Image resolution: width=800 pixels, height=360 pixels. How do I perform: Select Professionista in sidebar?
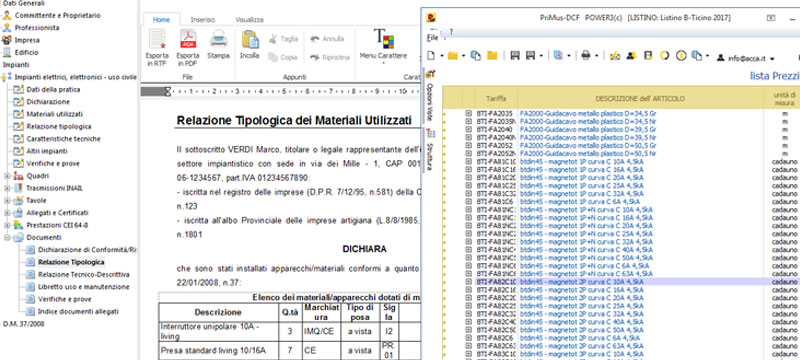37,28
